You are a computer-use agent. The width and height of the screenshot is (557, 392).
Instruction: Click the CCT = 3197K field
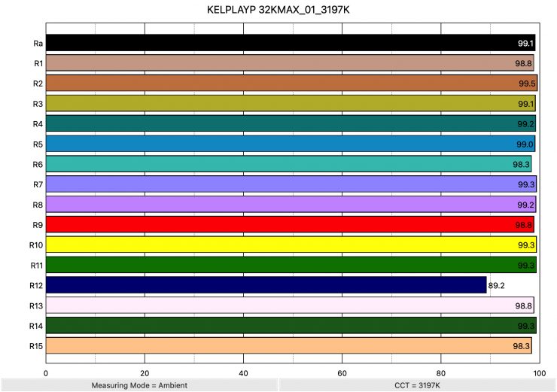tap(417, 384)
